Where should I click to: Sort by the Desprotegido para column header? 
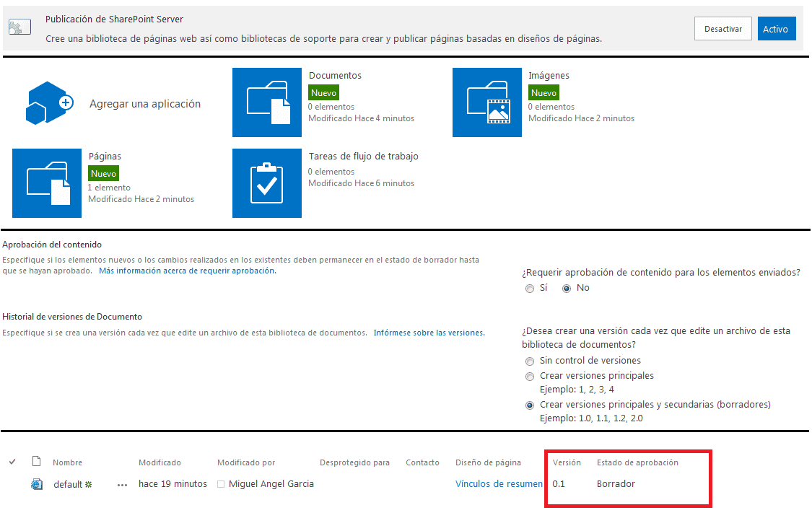pyautogui.click(x=354, y=462)
